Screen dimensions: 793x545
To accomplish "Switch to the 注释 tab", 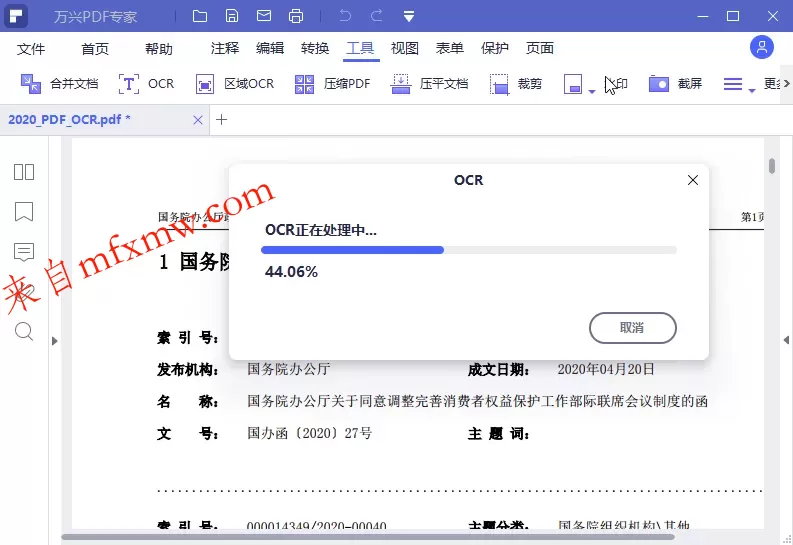I will coord(225,48).
